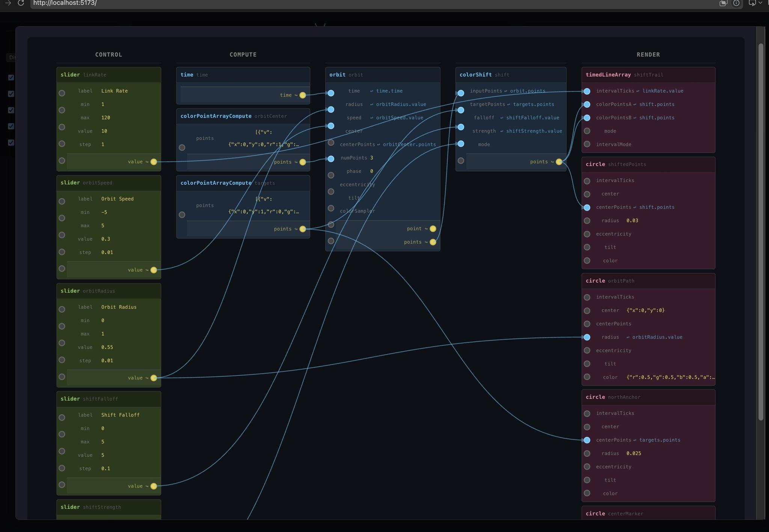Click the vertical scrollbar of node panel
769x532 pixels.
761,232
